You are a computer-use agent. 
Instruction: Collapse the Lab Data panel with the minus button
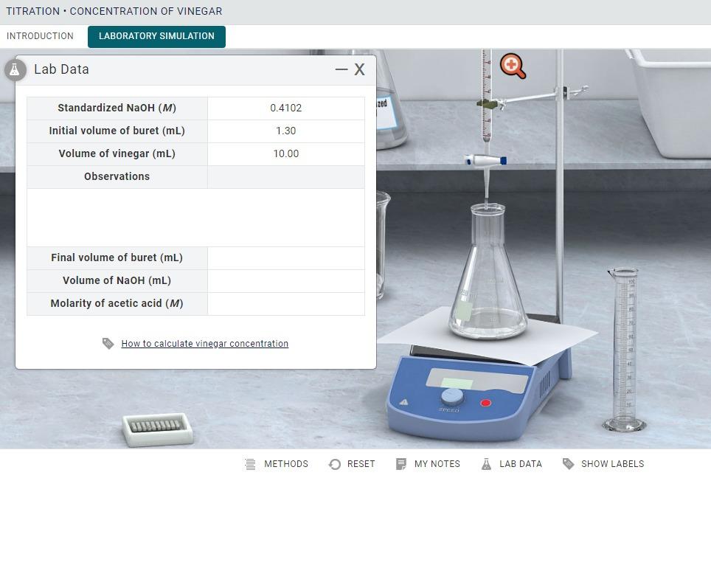tap(341, 69)
